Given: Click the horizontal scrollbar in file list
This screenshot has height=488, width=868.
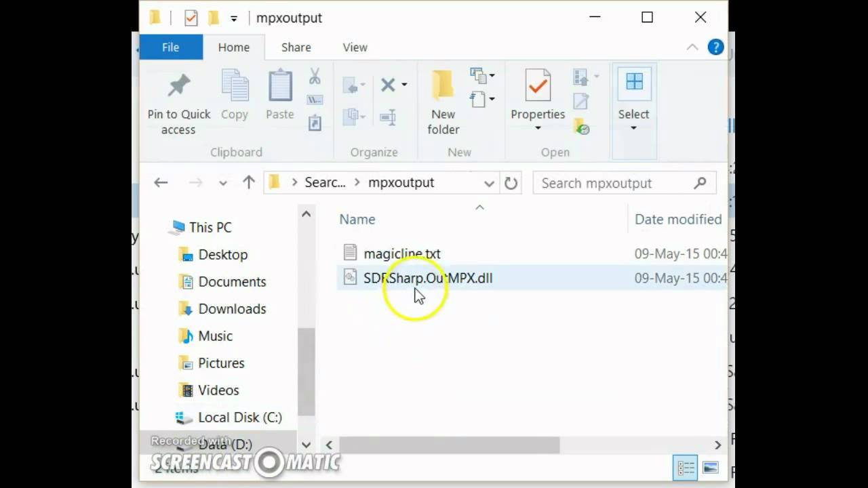Looking at the screenshot, I should [x=449, y=445].
